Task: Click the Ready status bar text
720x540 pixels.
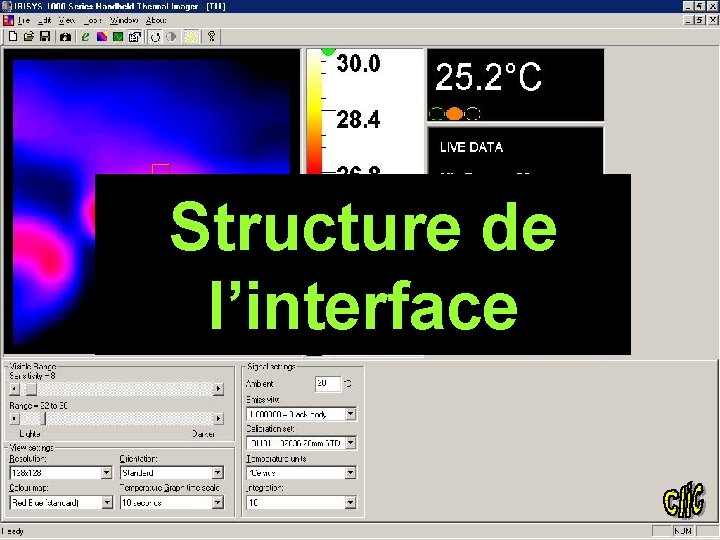Action: coord(12,531)
